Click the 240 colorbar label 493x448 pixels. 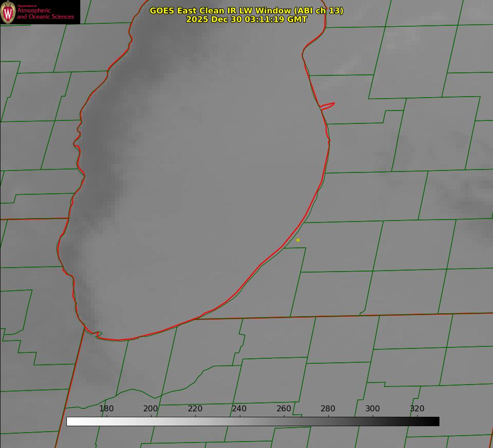tap(239, 408)
